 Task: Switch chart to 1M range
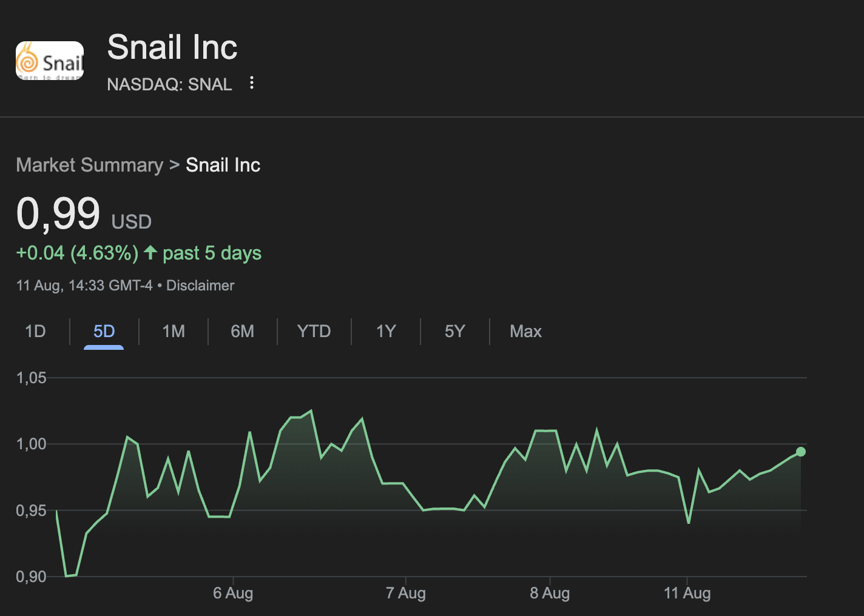click(x=174, y=331)
